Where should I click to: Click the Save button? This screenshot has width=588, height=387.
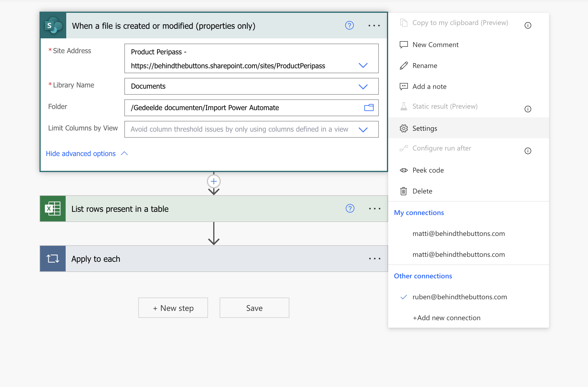[x=254, y=308]
